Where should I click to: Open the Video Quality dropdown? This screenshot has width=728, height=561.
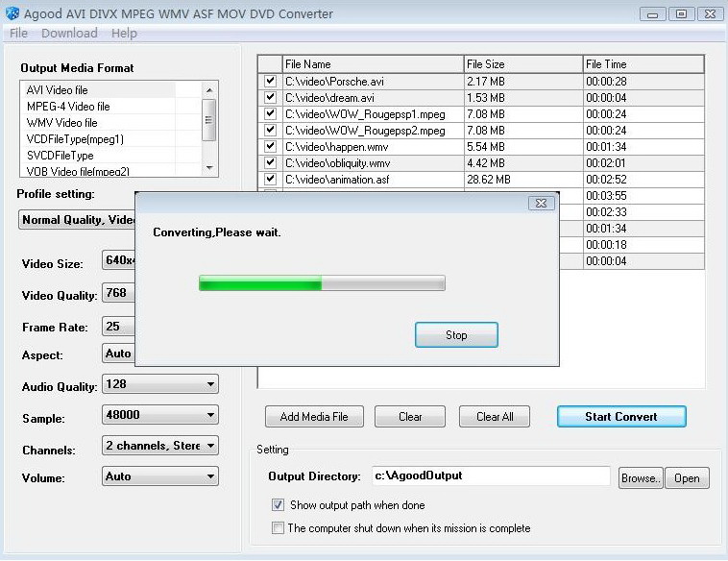pyautogui.click(x=118, y=293)
